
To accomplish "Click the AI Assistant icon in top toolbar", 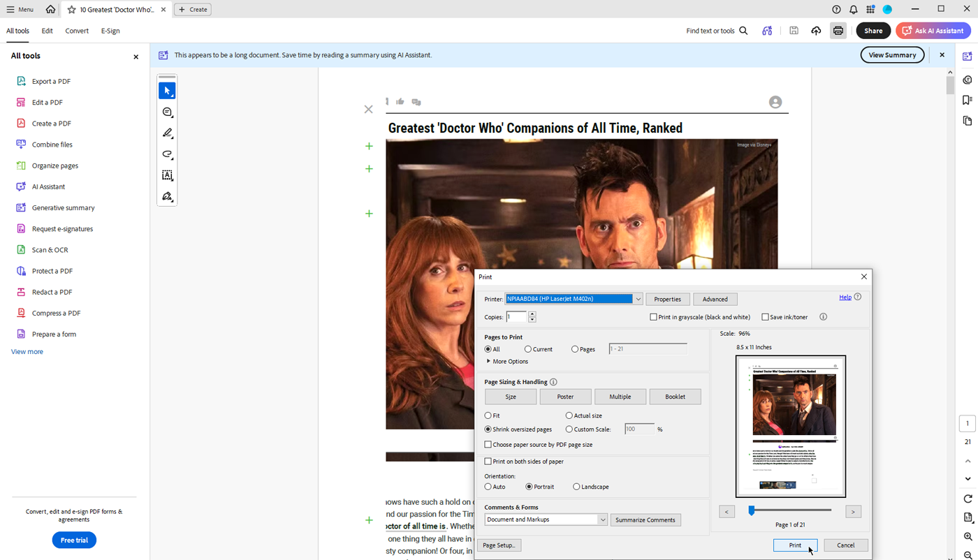I will [x=767, y=31].
